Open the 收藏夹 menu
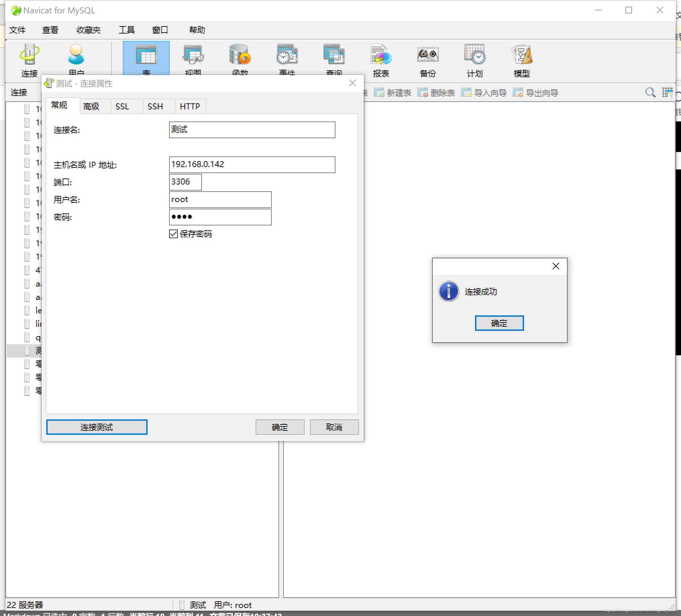This screenshot has width=681, height=616. click(x=89, y=30)
